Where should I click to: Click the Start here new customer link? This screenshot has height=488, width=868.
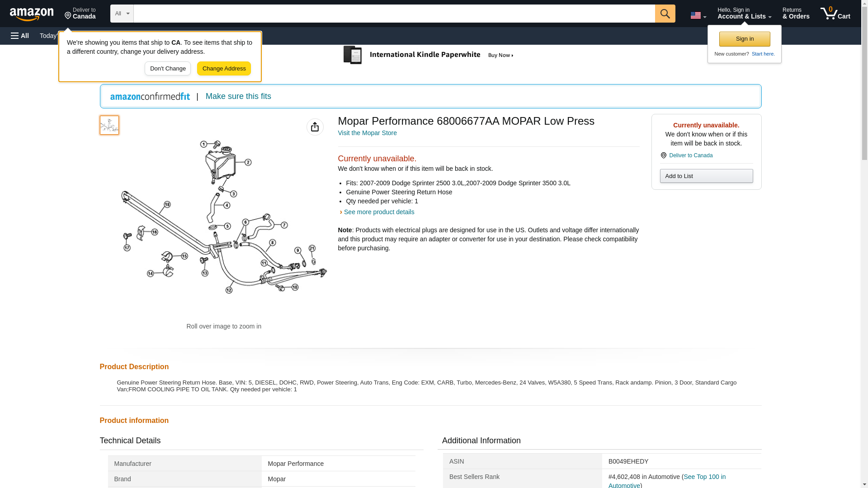click(763, 54)
